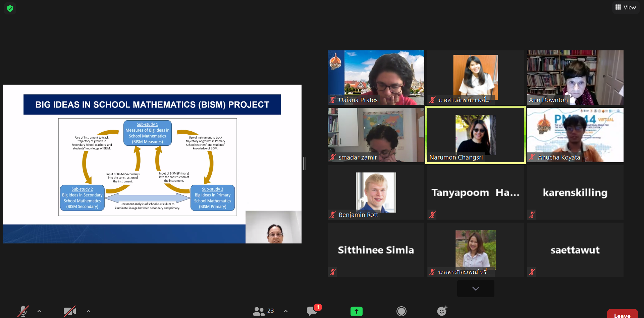The width and height of the screenshot is (644, 318).
Task: Unmute your microphone in the toolbar
Action: [x=23, y=311]
